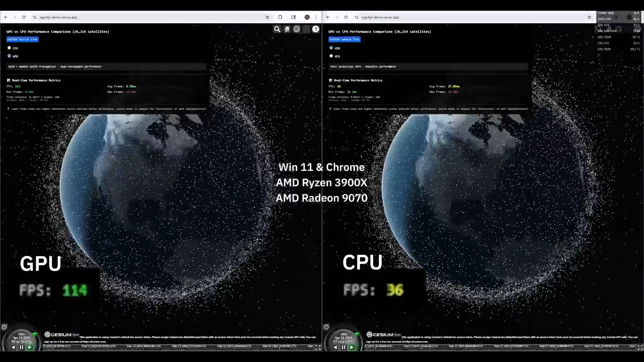
Task: Click the clock reset icon in left viewer
Action: [x=4, y=327]
